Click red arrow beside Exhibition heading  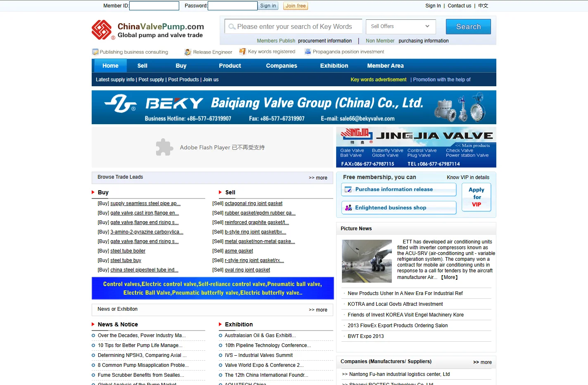(x=220, y=324)
